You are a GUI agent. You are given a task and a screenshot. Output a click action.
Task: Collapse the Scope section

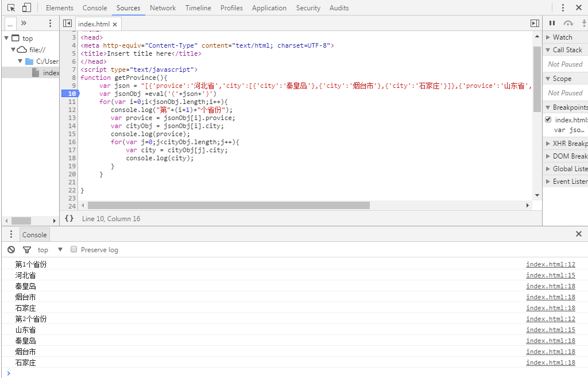tap(548, 79)
